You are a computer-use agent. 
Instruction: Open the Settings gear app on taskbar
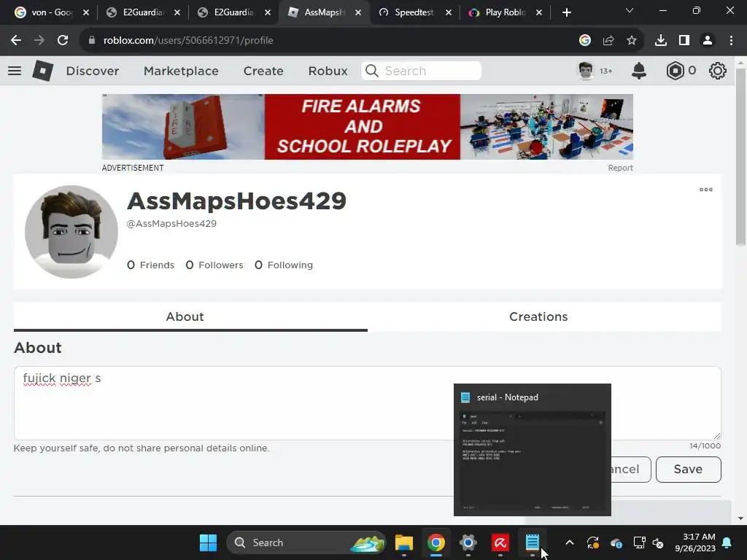pos(468,542)
